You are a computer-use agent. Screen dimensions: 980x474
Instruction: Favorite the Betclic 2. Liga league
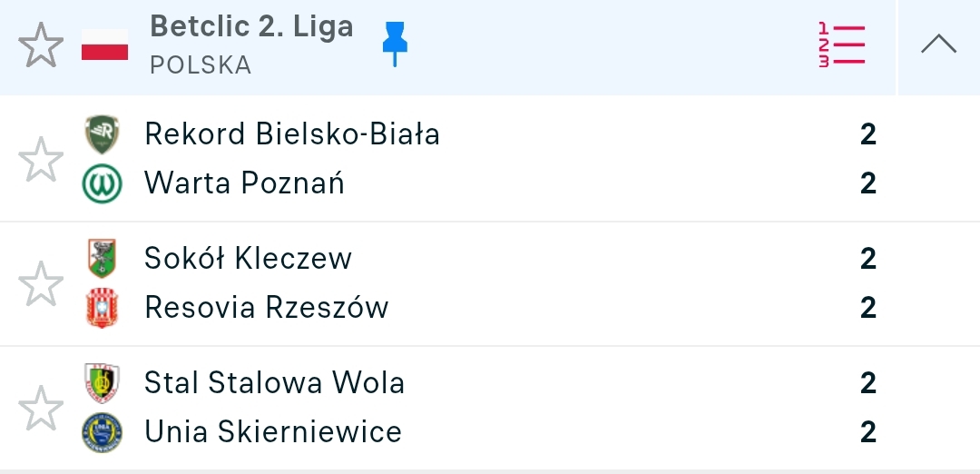click(42, 45)
